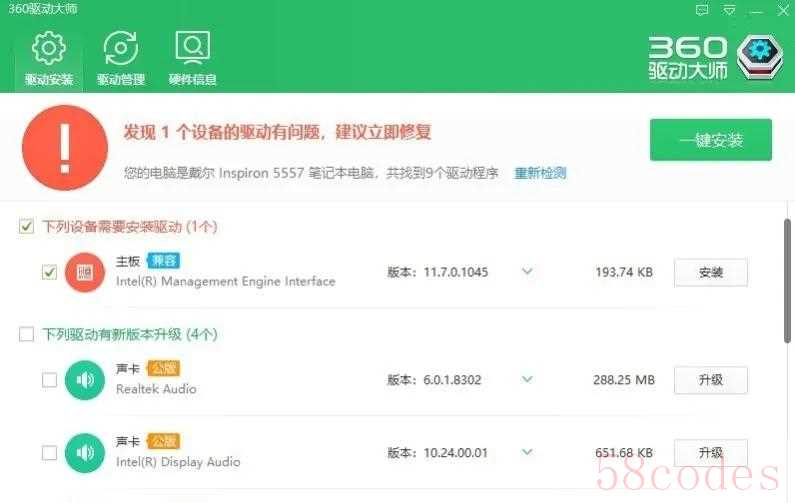The width and height of the screenshot is (795, 503).
Task: Click the 发现 1 个设备的驱动有问题 headline
Action: click(277, 132)
